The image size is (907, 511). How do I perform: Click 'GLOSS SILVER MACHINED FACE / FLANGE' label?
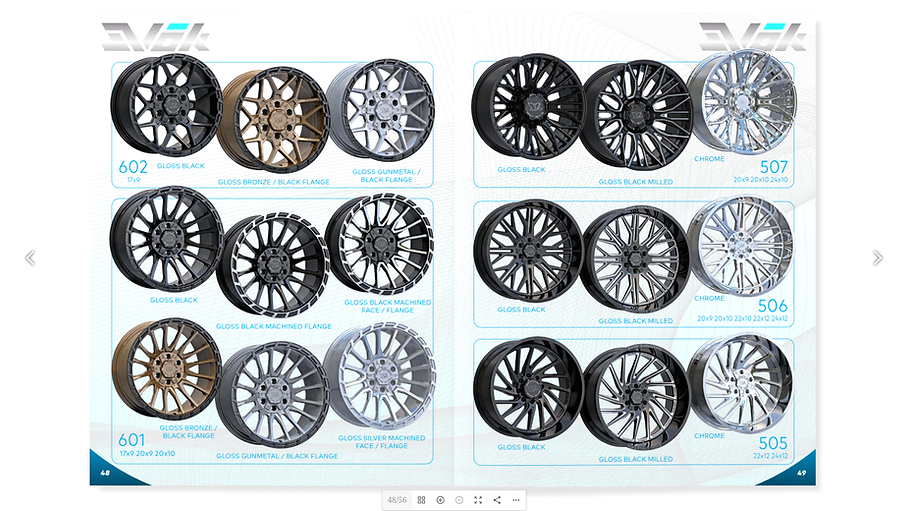(x=382, y=442)
